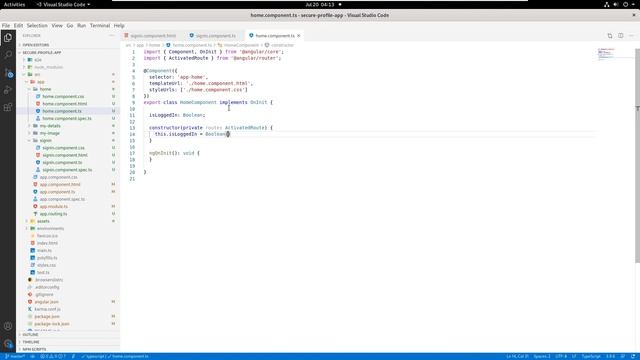Collapse the src folder
This screenshot has height=360, width=640.
tap(37, 75)
